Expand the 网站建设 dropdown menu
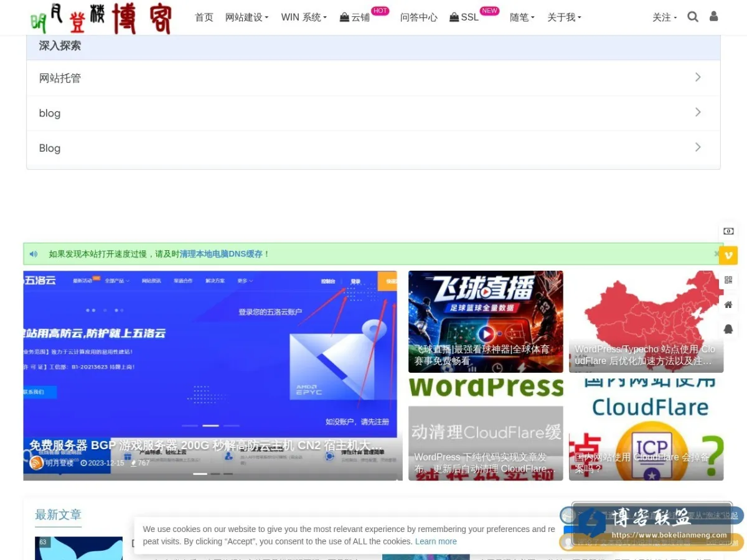 (x=247, y=17)
